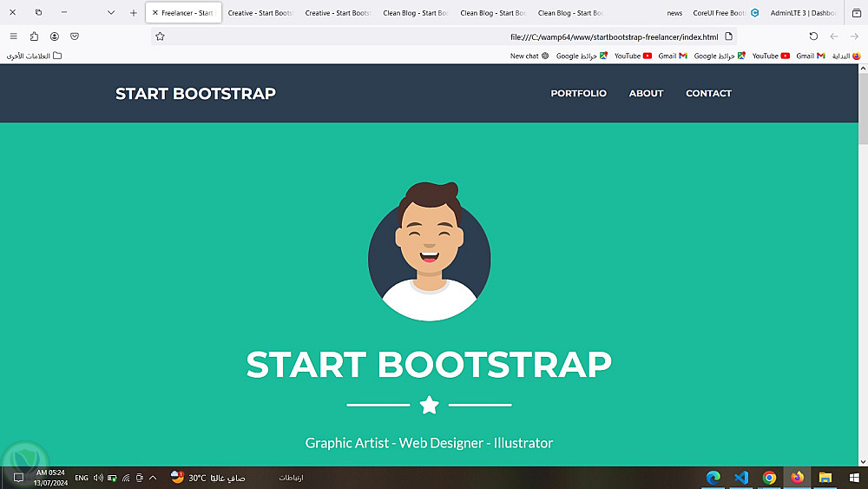Switch to the CoreUI Free Bootstrap tab

click(x=726, y=13)
